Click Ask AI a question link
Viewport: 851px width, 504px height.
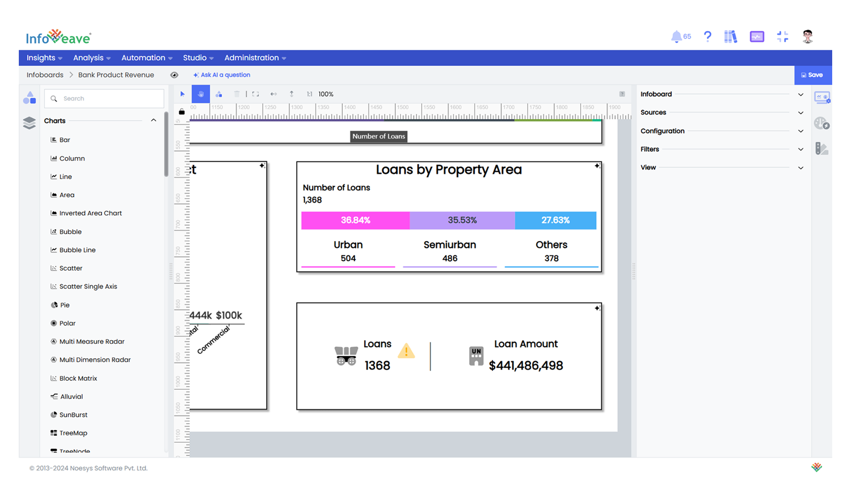[222, 75]
